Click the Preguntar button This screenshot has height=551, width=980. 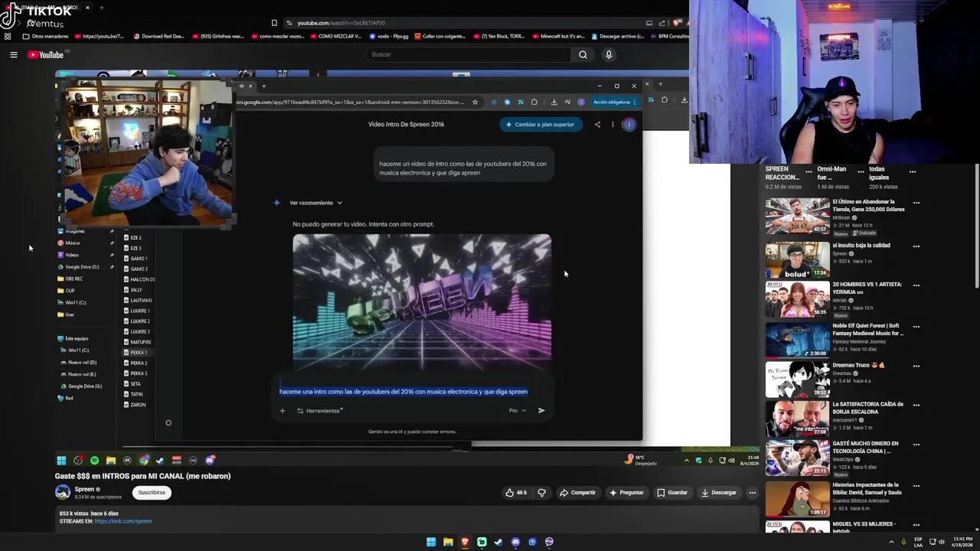(x=626, y=493)
